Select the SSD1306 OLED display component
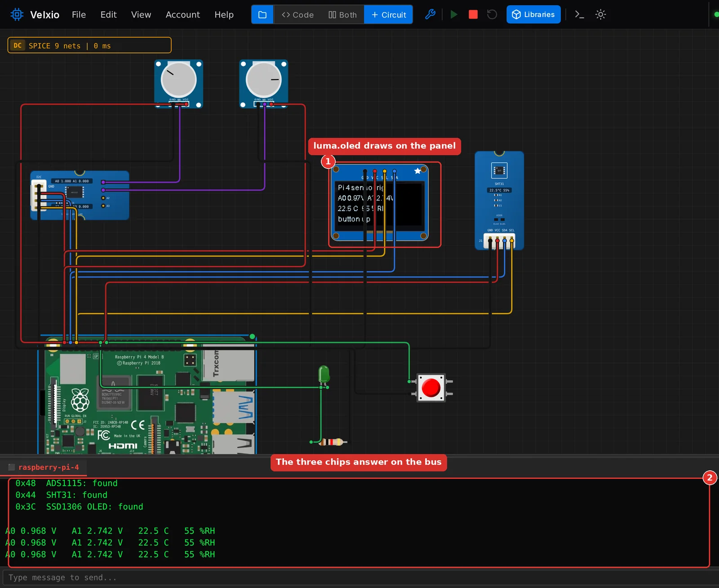Screen dimensions: 719x588 click(x=380, y=203)
